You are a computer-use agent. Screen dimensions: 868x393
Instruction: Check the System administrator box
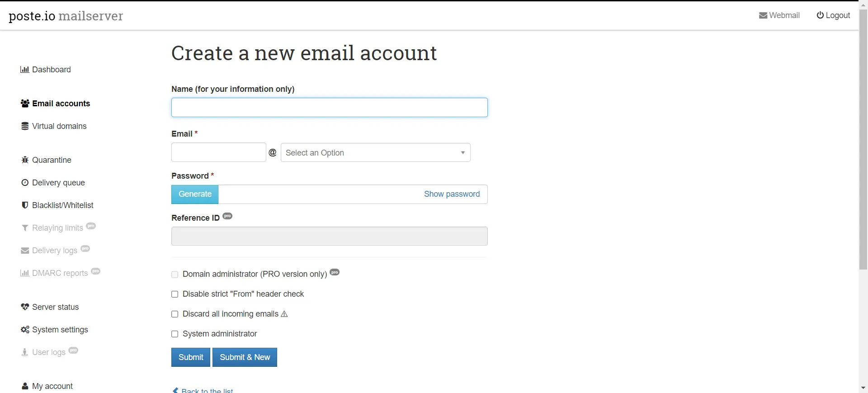pos(175,334)
